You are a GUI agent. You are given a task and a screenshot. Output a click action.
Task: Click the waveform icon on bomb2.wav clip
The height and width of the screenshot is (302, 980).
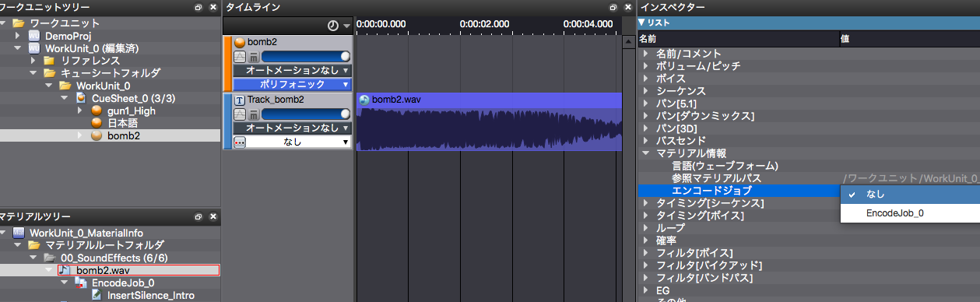pyautogui.click(x=364, y=100)
